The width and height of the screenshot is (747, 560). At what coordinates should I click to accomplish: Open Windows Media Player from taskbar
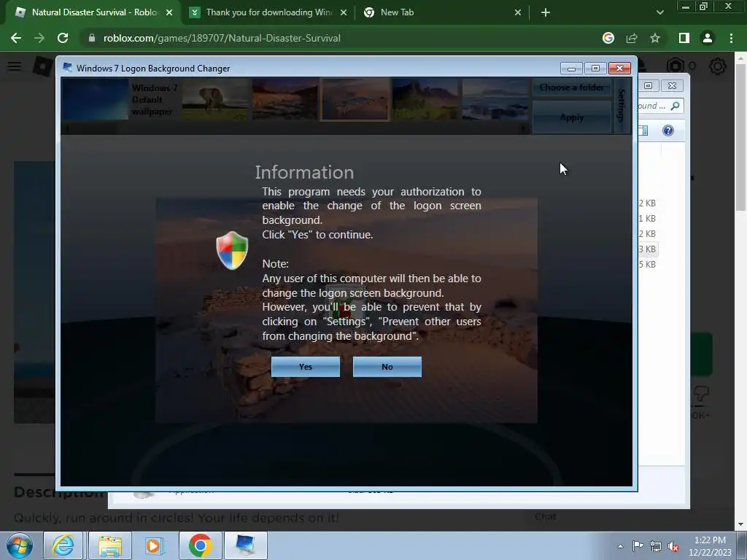pyautogui.click(x=153, y=545)
